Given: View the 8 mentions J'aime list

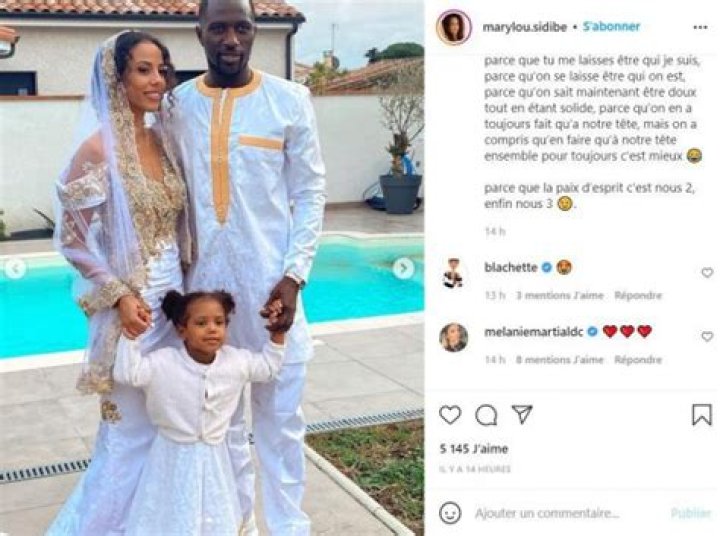Looking at the screenshot, I should click(559, 360).
